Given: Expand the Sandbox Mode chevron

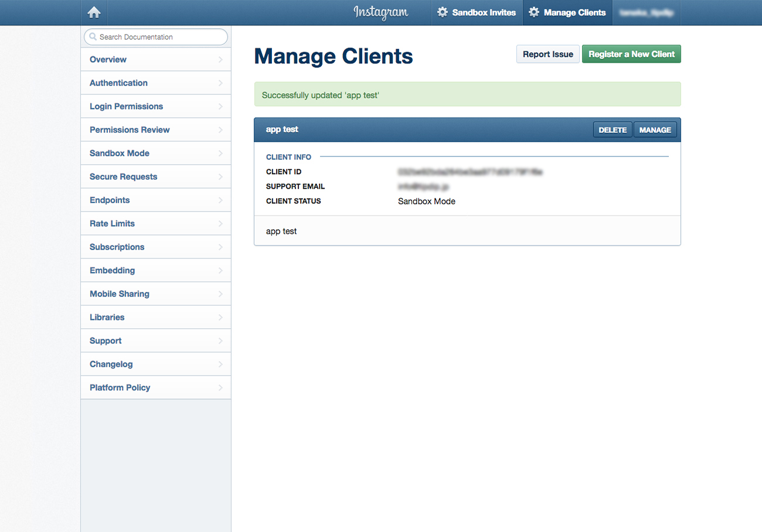Looking at the screenshot, I should [x=220, y=153].
